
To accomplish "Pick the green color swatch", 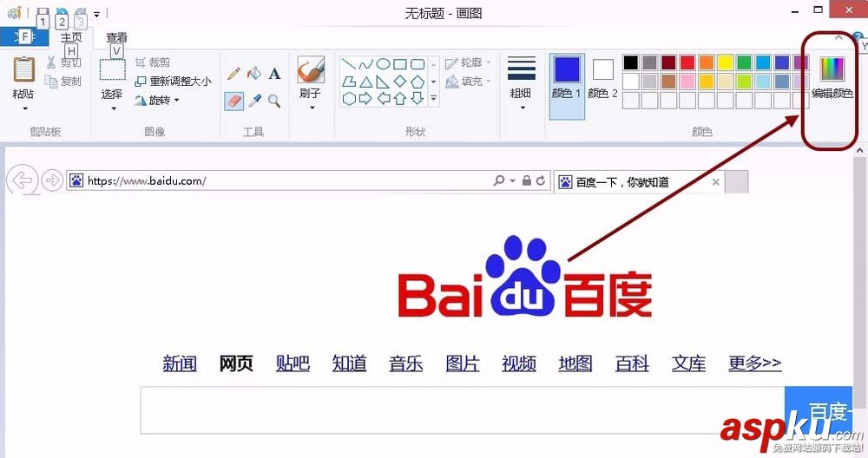I will [744, 62].
